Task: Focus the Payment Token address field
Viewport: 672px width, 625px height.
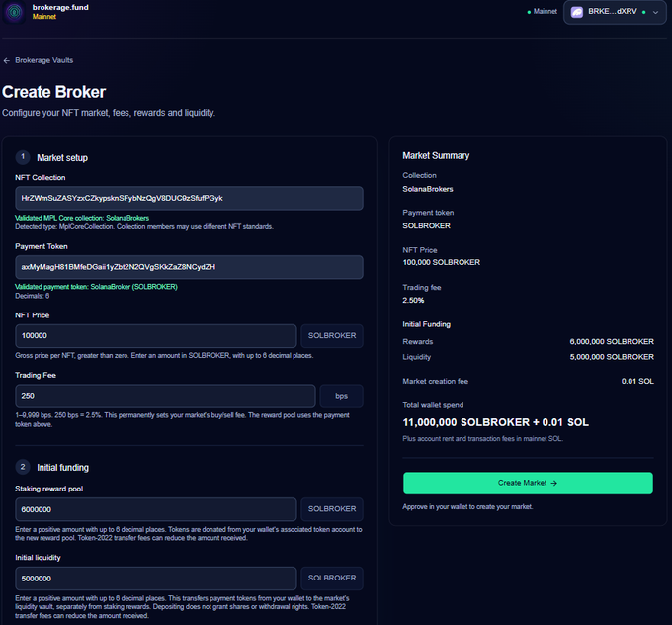Action: point(189,267)
